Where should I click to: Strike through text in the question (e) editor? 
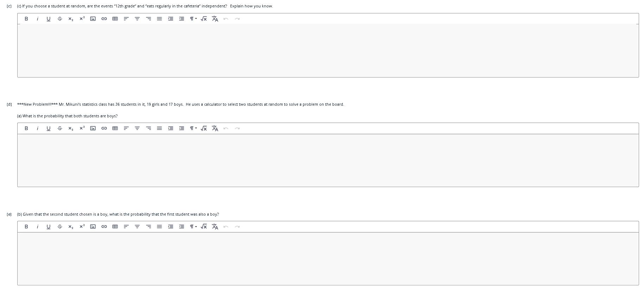[60, 227]
